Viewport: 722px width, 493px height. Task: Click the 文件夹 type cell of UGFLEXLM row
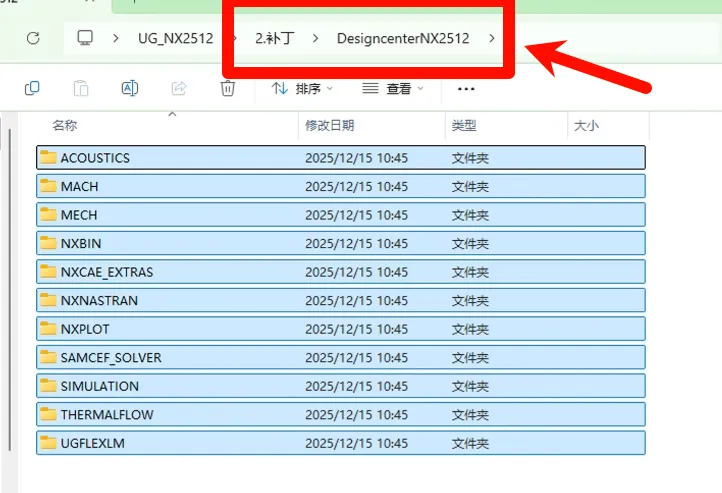point(470,443)
